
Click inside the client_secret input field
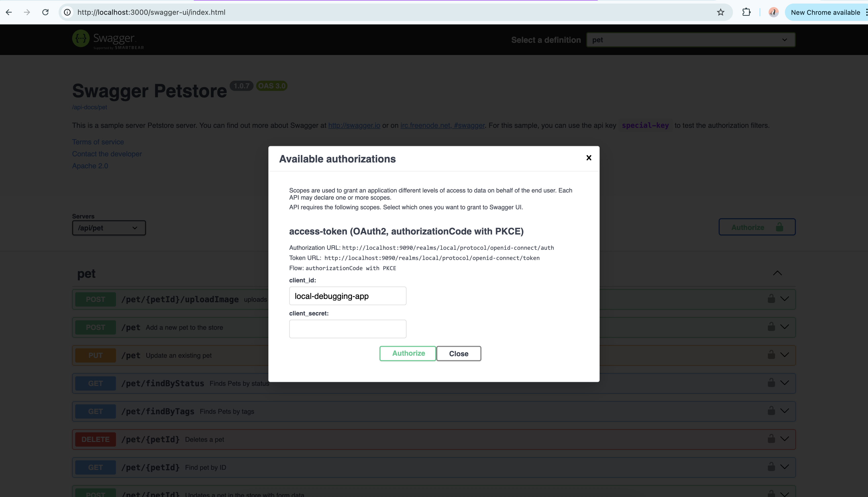[347, 328]
